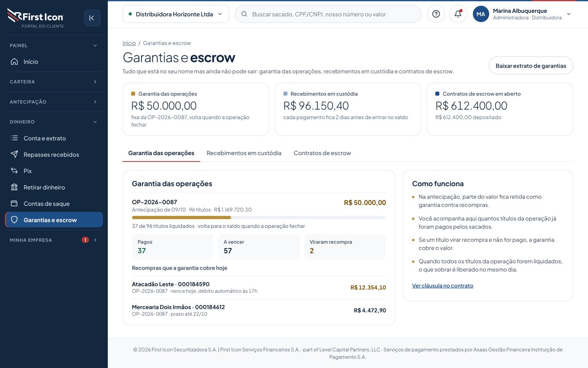Collapse the sidebar with the arrow button

92,18
